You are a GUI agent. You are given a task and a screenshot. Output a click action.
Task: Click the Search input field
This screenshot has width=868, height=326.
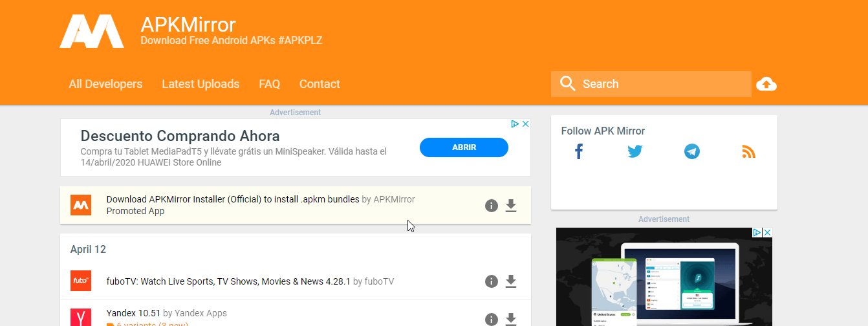[651, 84]
